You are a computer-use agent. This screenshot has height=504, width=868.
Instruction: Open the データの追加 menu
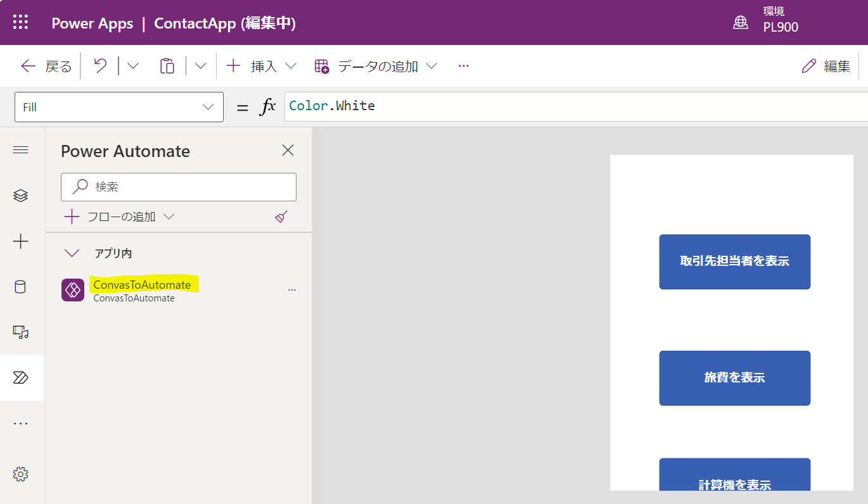click(x=376, y=66)
